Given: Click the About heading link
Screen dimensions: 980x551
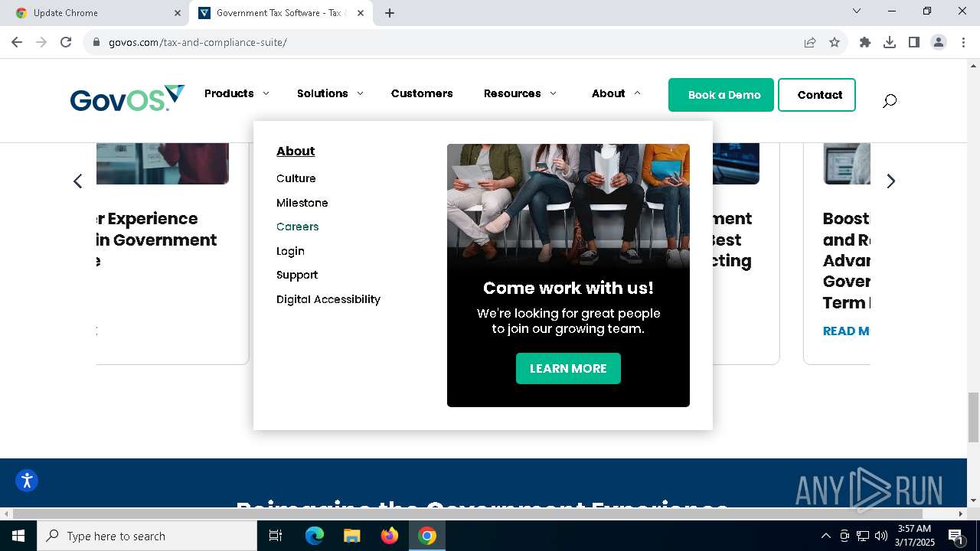Looking at the screenshot, I should coord(296,151).
